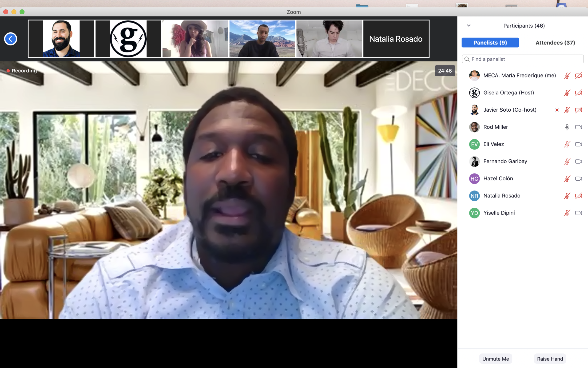This screenshot has width=588, height=368.
Task: Click the Raise Hand button
Action: [550, 359]
